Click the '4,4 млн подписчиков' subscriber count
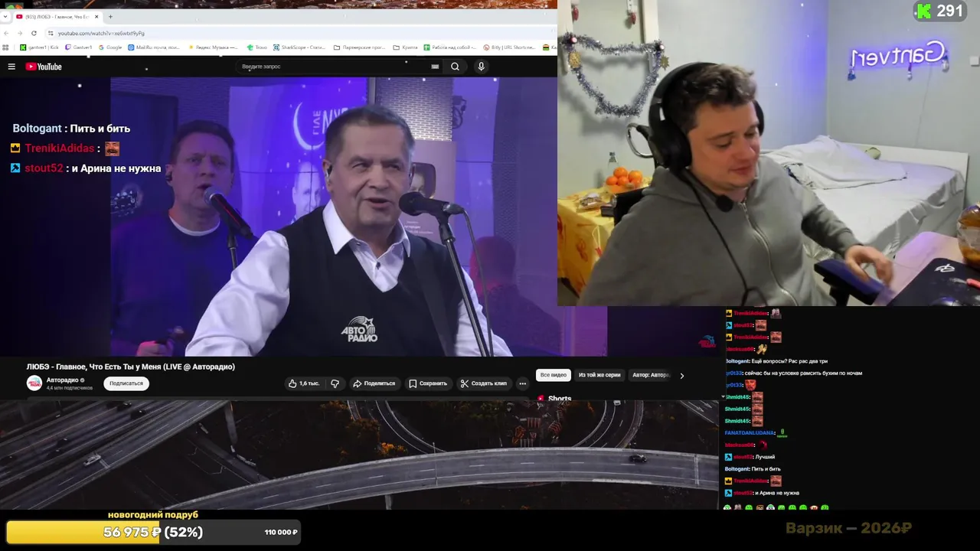This screenshot has width=980, height=551. pyautogui.click(x=69, y=388)
